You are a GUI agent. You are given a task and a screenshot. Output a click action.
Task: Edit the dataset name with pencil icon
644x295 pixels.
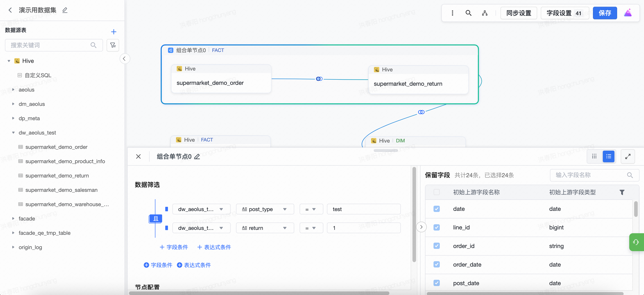point(65,10)
